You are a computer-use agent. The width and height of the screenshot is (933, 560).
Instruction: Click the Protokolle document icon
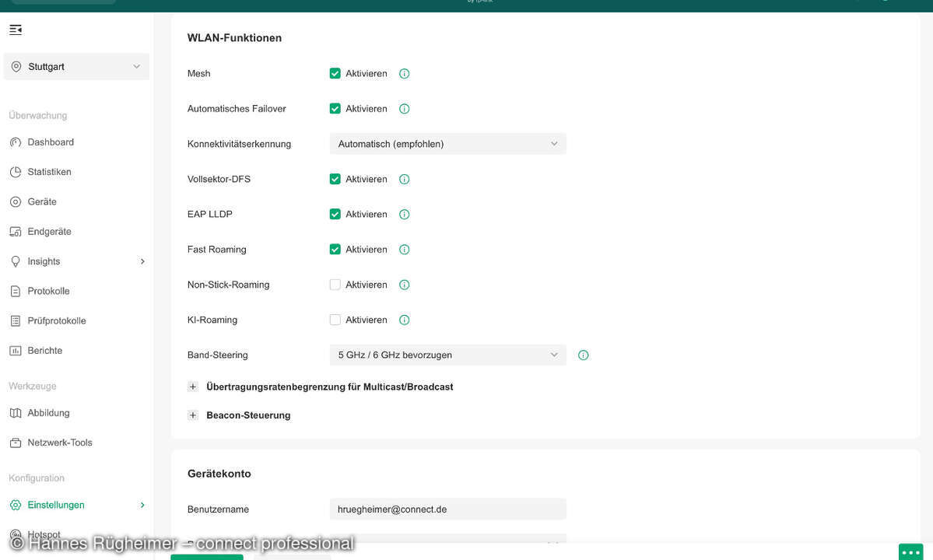tap(16, 291)
